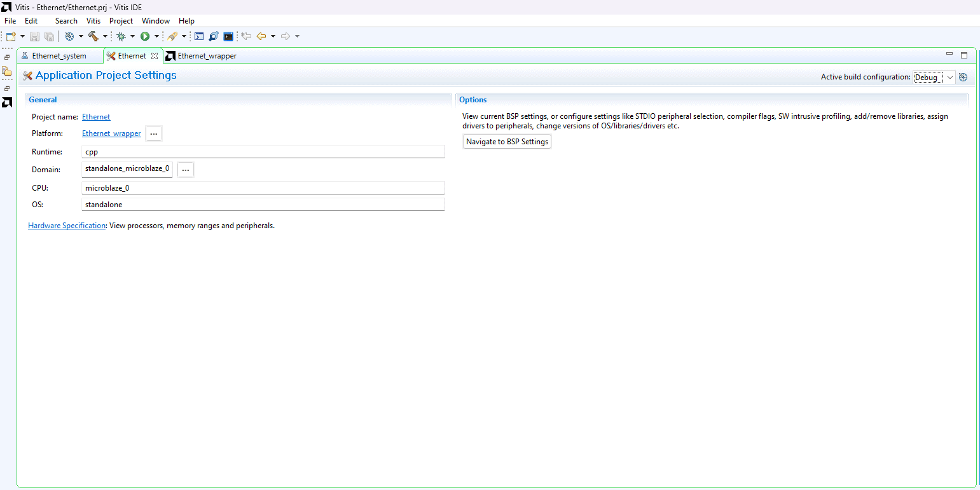Click the hammer Build icon
980x490 pixels.
(x=93, y=36)
